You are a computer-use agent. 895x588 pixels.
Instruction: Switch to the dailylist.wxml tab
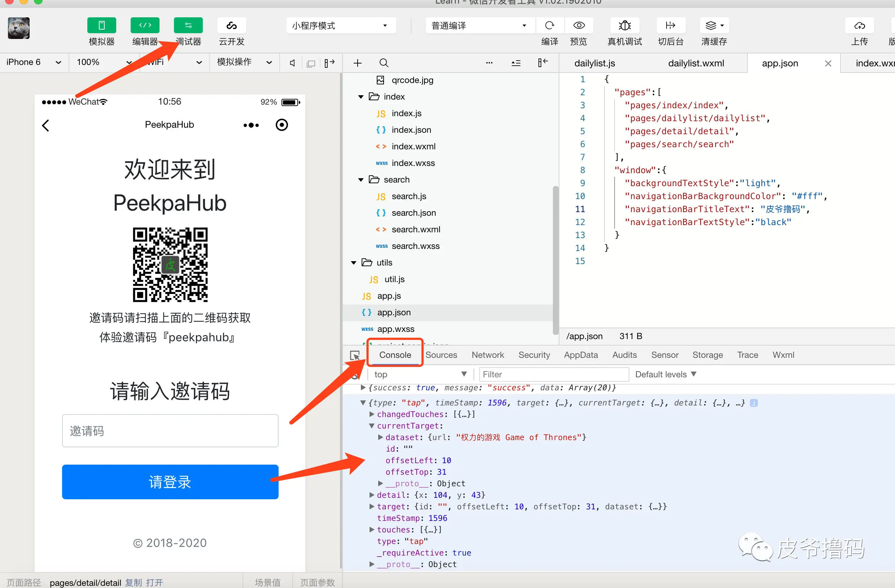[x=696, y=63]
